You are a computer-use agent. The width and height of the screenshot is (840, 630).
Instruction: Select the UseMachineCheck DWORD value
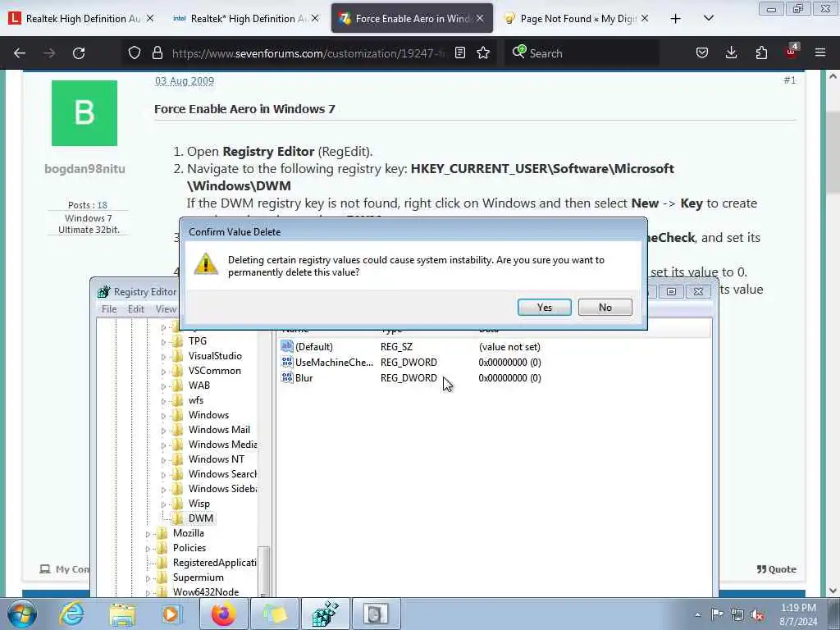334,362
